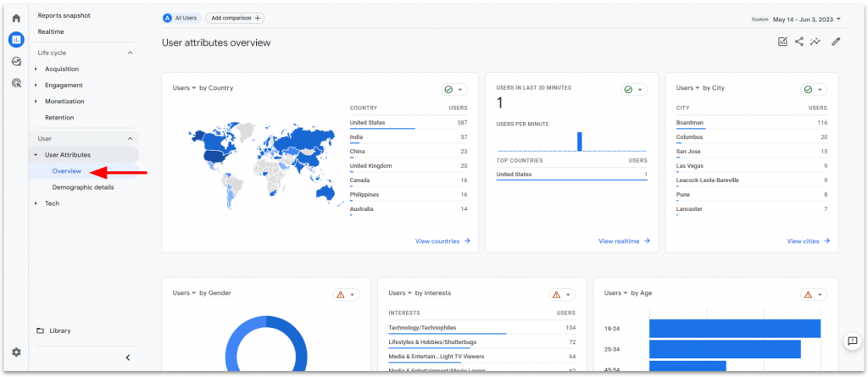Click the Add comparison button
This screenshot has width=868, height=377.
point(235,18)
